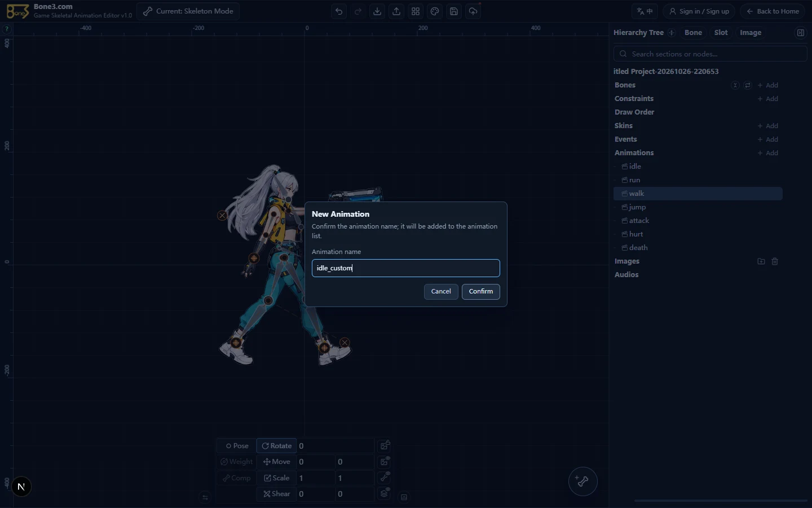
Task: Focus the Search sections or nodes box
Action: click(x=710, y=54)
